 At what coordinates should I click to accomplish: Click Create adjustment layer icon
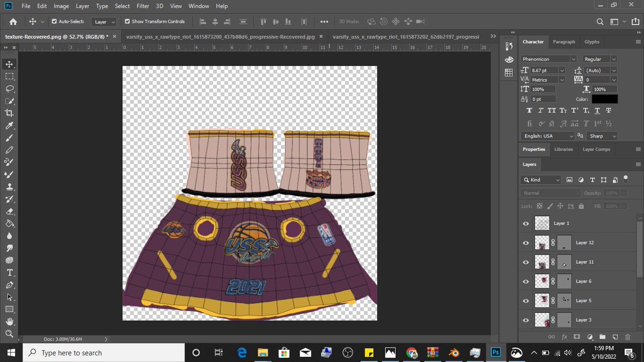point(590,337)
